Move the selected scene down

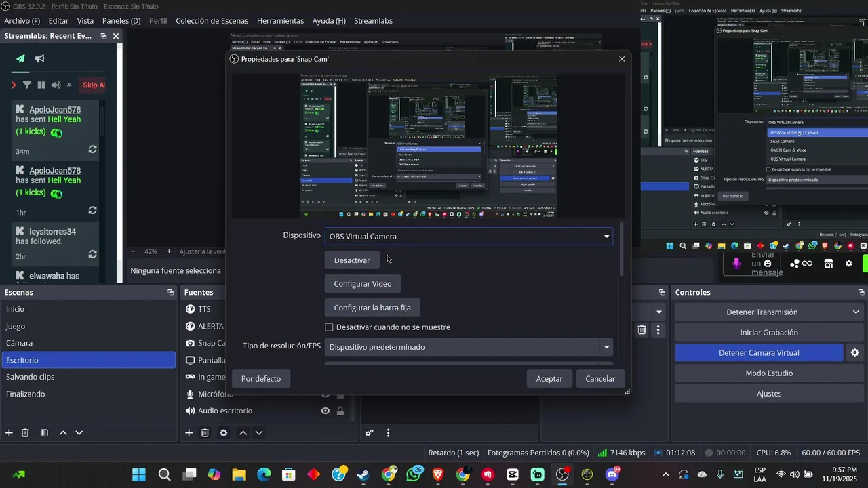(x=79, y=432)
